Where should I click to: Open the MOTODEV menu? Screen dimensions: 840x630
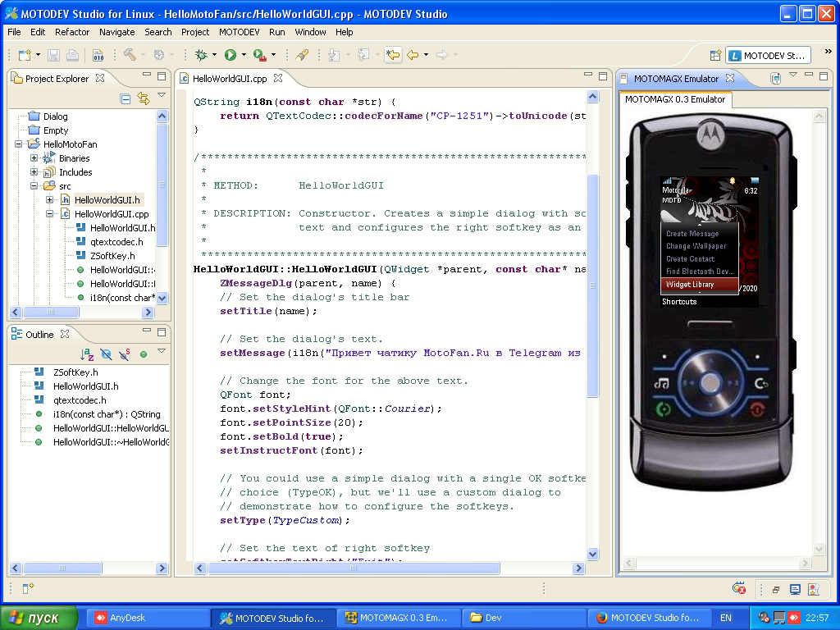[239, 32]
